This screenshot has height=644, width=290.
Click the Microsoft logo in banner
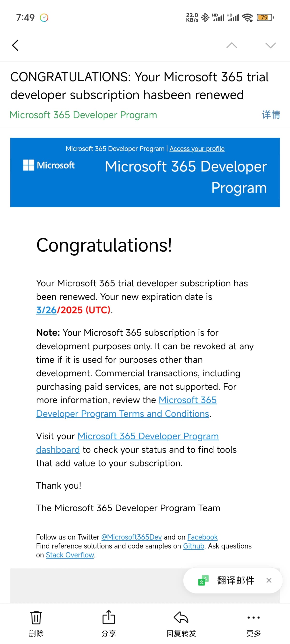(x=49, y=165)
